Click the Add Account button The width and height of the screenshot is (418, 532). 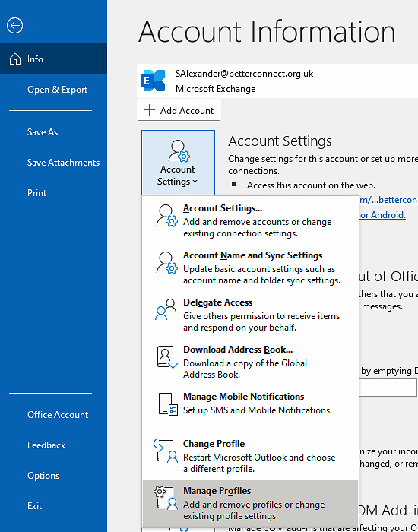click(179, 110)
